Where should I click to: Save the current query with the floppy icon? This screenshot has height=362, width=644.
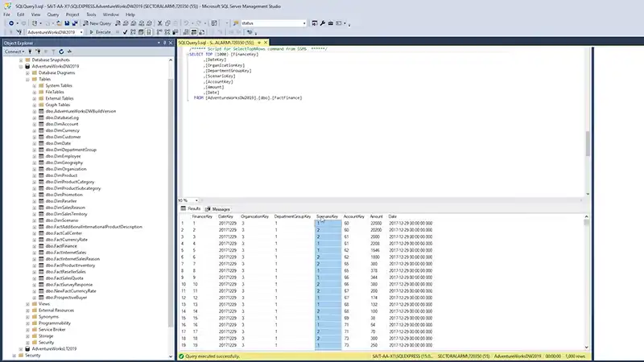point(67,23)
